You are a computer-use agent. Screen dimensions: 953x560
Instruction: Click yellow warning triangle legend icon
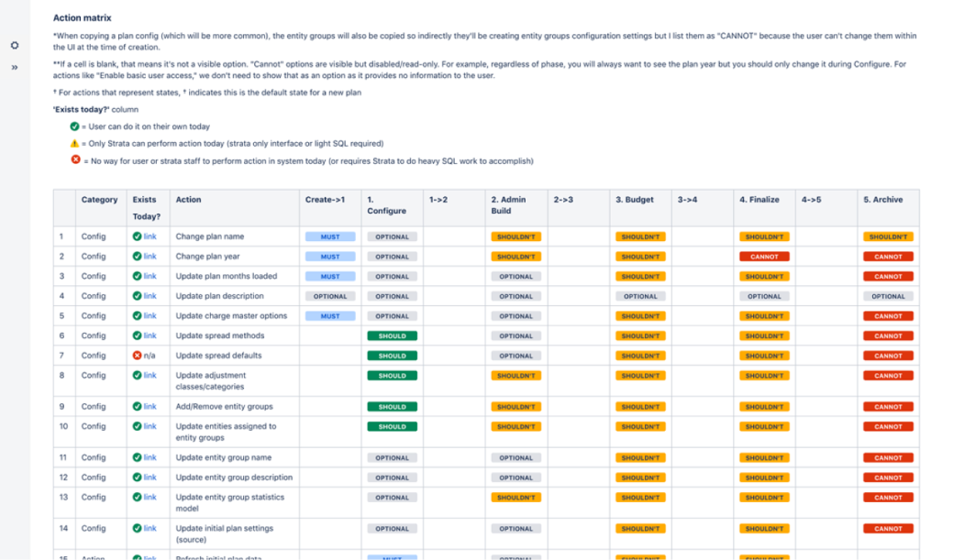[74, 143]
